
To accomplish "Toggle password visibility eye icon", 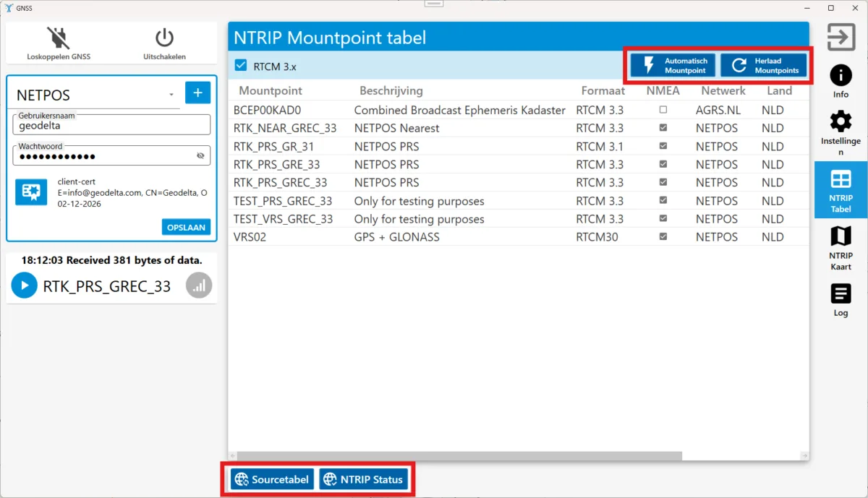I will point(200,156).
